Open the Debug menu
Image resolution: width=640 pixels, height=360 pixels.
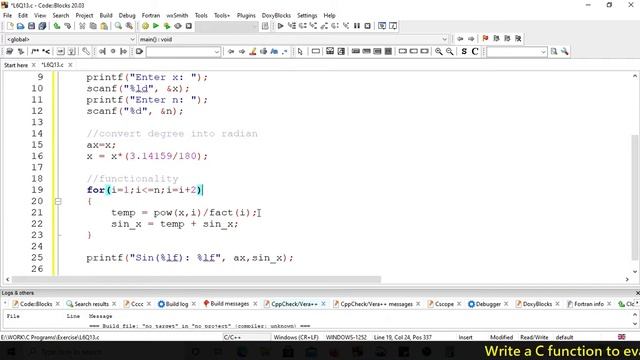tap(127, 16)
